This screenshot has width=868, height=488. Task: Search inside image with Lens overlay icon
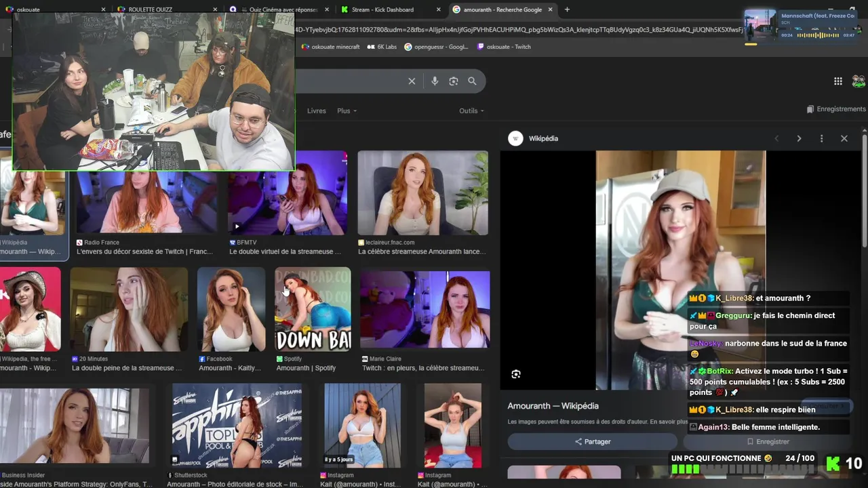(x=516, y=374)
